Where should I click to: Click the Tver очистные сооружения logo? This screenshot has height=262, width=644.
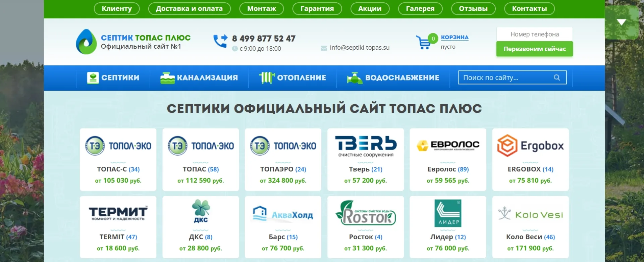point(366,146)
